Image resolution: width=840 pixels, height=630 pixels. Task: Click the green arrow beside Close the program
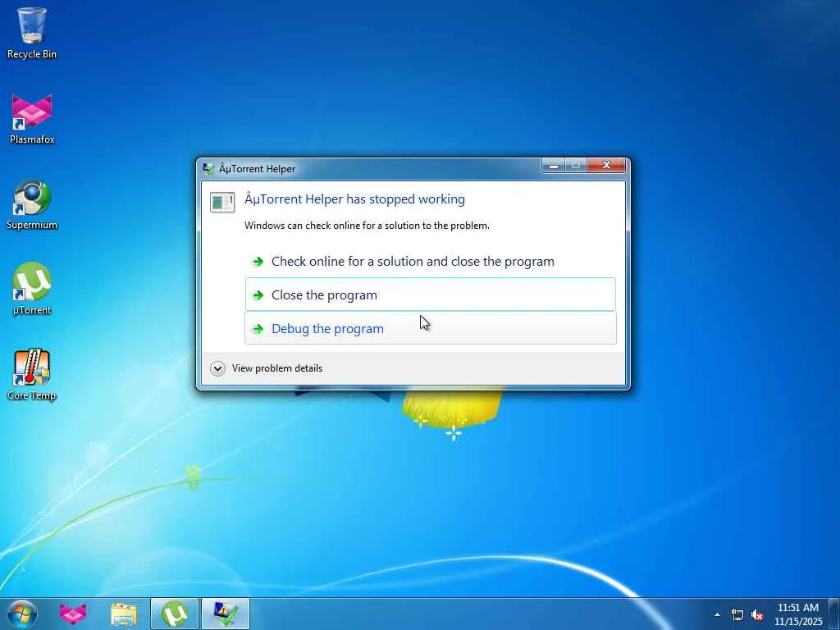click(x=258, y=295)
